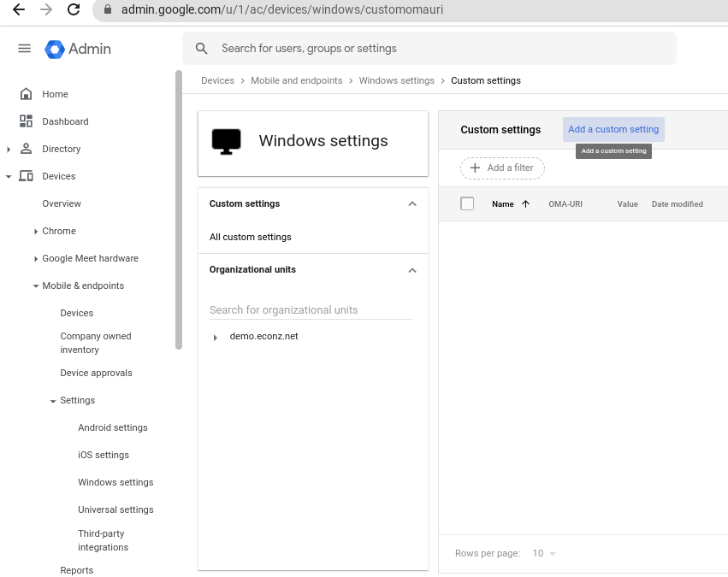Image resolution: width=728 pixels, height=577 pixels.
Task: Toggle the select-all checkbox in table header
Action: tap(467, 203)
